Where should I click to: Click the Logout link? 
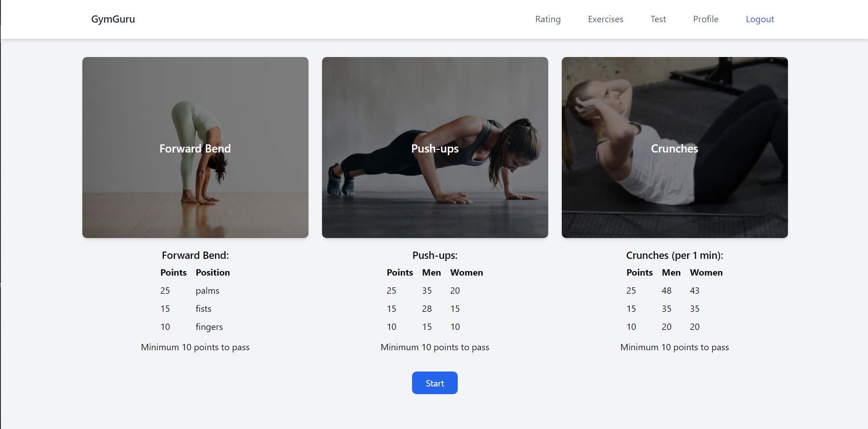pyautogui.click(x=759, y=19)
